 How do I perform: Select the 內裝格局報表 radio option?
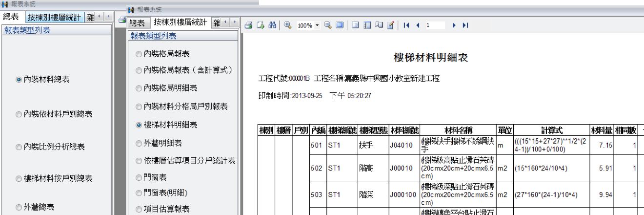tap(139, 53)
